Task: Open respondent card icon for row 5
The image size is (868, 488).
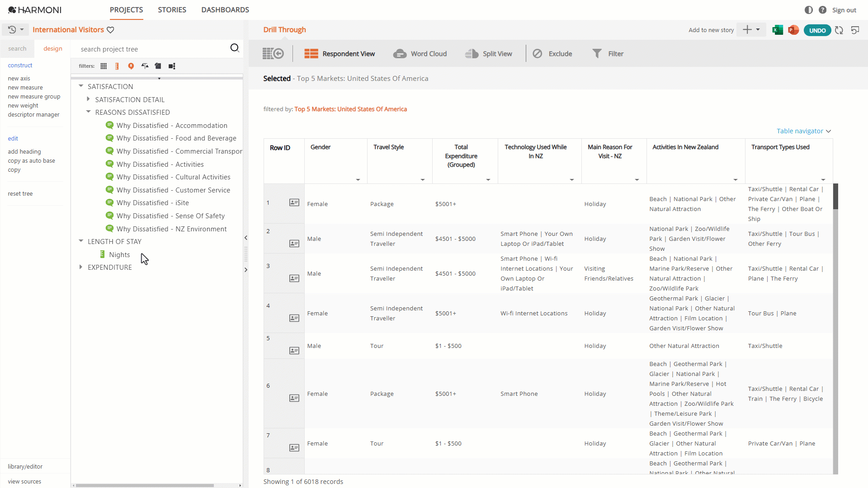Action: pos(294,351)
